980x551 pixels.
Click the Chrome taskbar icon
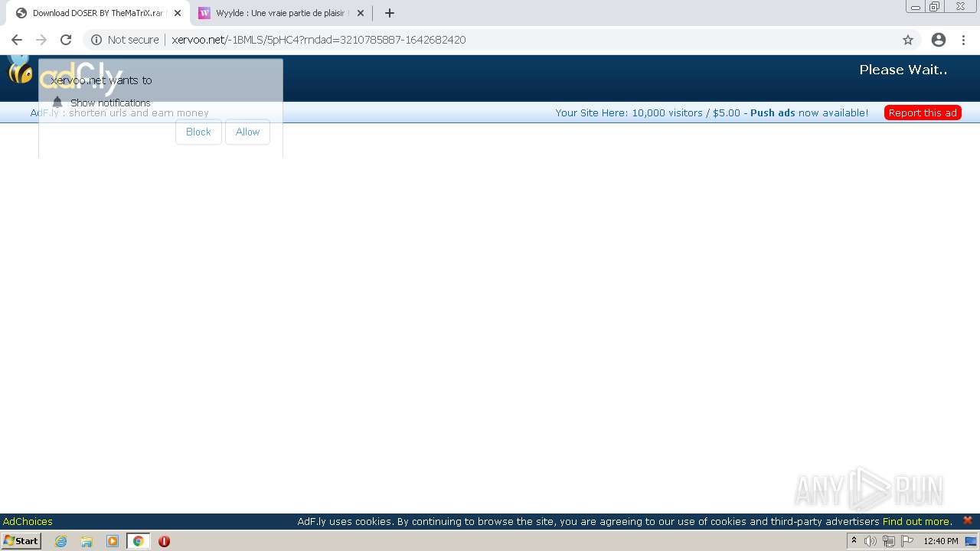(x=138, y=541)
